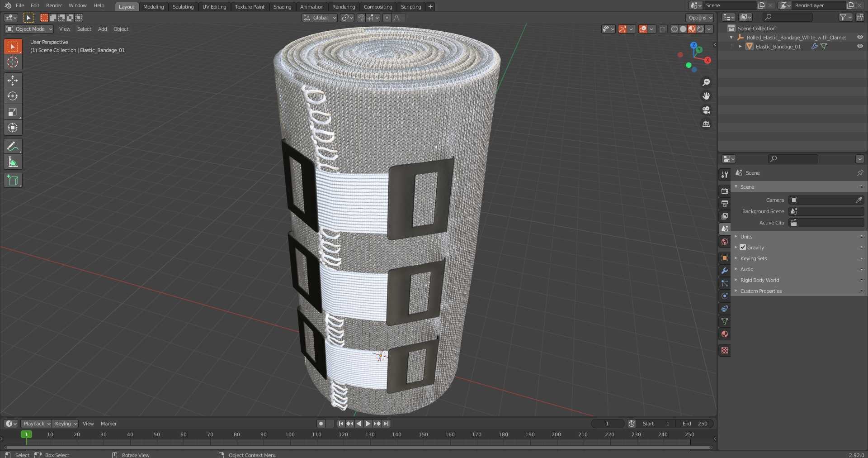Open the viewport Options dropdown
The image size is (868, 458).
coord(700,18)
